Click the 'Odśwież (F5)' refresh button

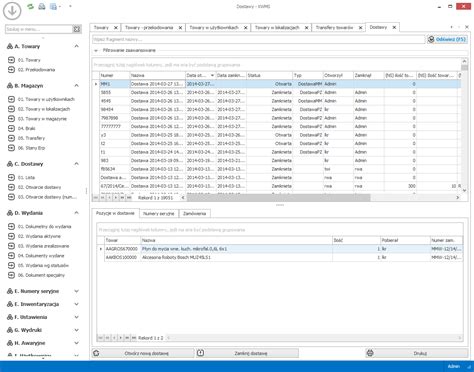pyautogui.click(x=447, y=39)
